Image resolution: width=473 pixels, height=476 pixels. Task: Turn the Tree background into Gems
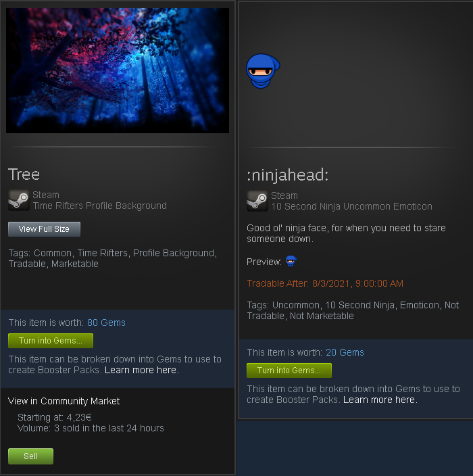51,341
